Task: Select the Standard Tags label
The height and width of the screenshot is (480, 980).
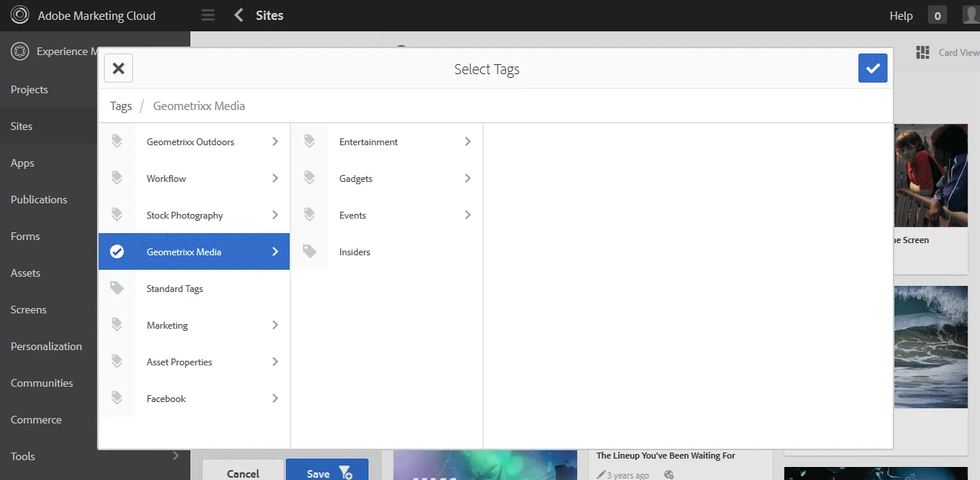Action: 175,289
